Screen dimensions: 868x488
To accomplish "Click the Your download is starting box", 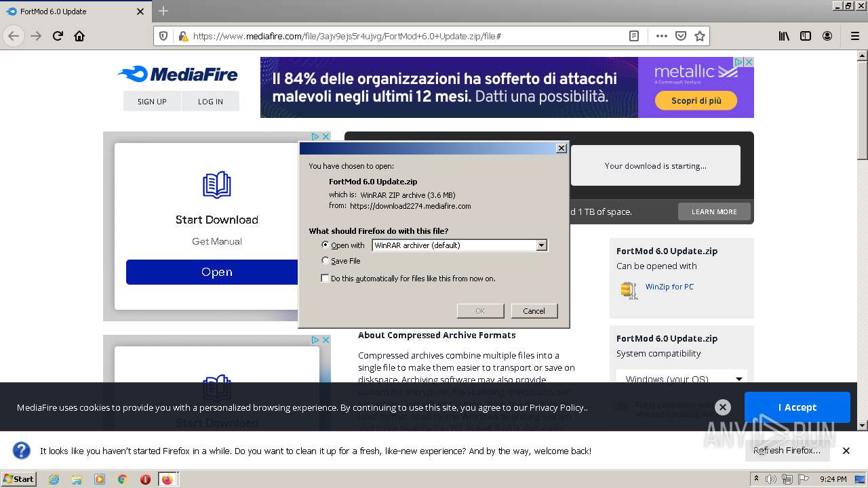I will [x=655, y=165].
